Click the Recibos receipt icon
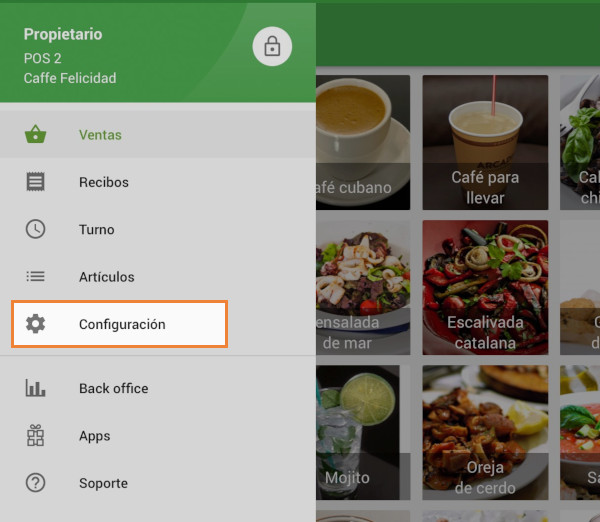Screen dimensions: 600x522 [36, 182]
